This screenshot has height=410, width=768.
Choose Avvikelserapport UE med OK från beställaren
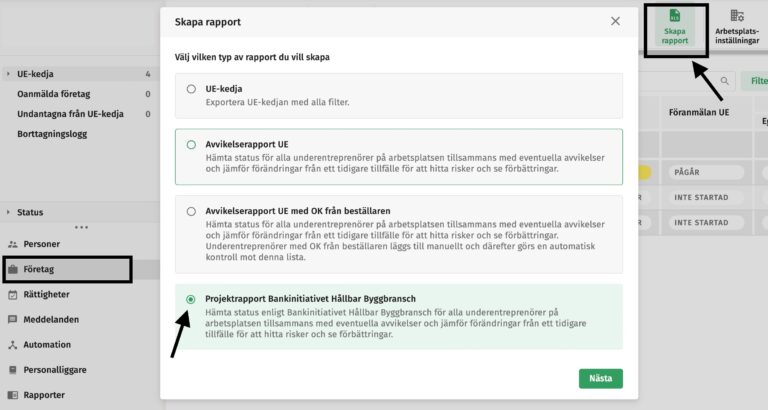(191, 211)
